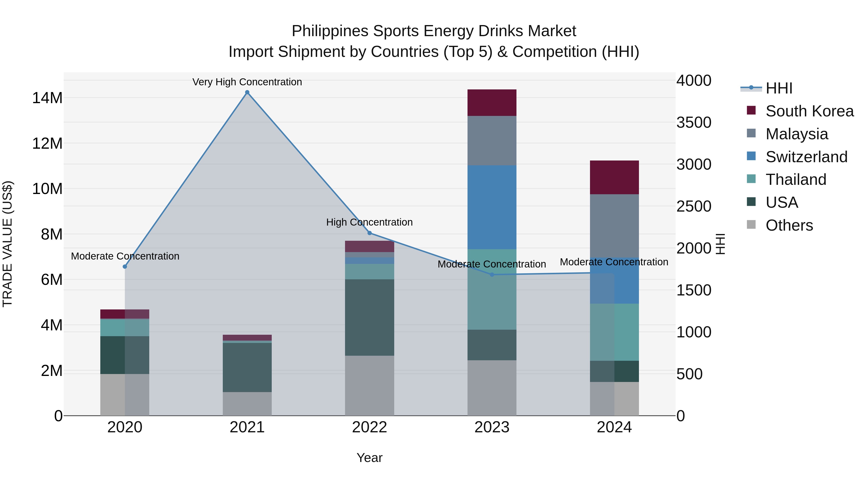Click the 2021 USA bar segment
Screen dimensions: 868x488
pos(247,368)
